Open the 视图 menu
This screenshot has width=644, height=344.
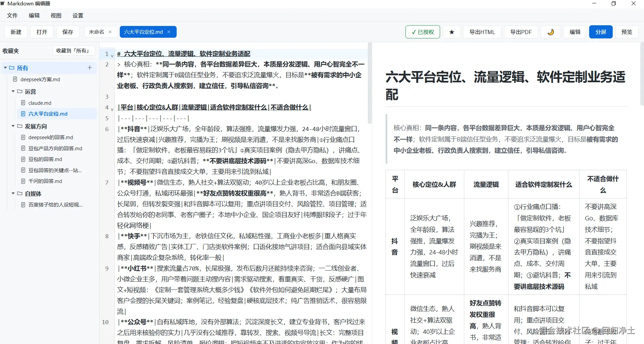(56, 15)
